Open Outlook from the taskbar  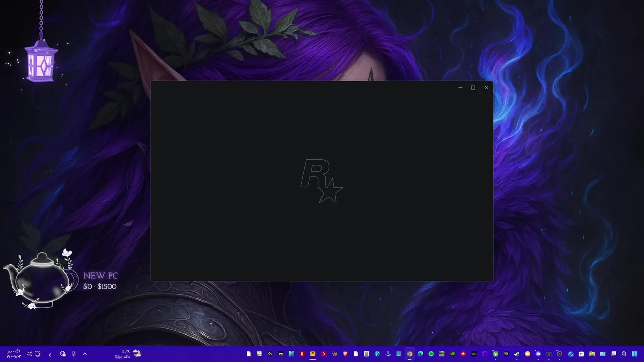(571, 354)
